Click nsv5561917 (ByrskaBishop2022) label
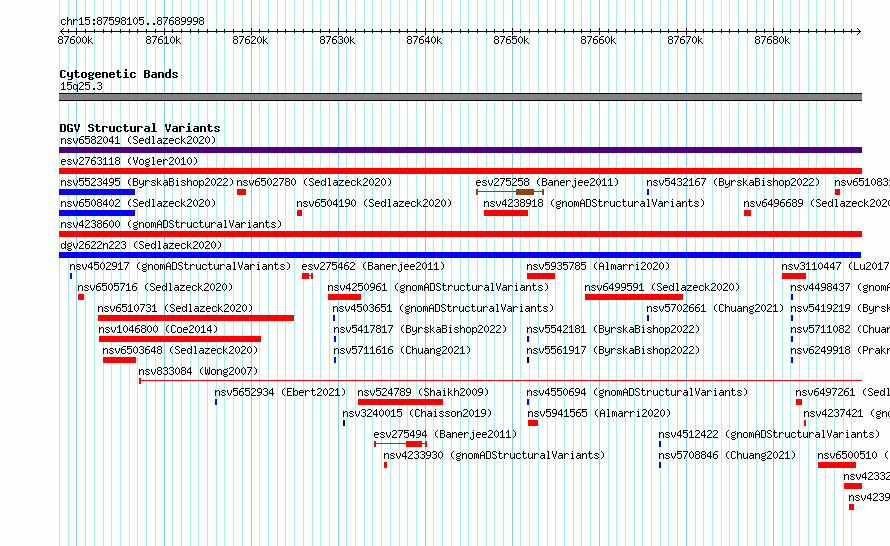Viewport: 890px width, 546px height. click(x=613, y=350)
